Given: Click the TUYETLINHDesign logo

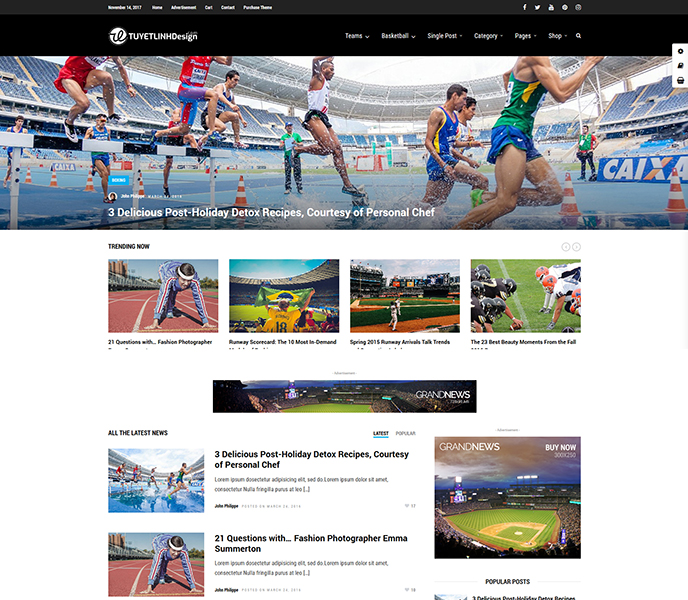Looking at the screenshot, I should coord(153,36).
